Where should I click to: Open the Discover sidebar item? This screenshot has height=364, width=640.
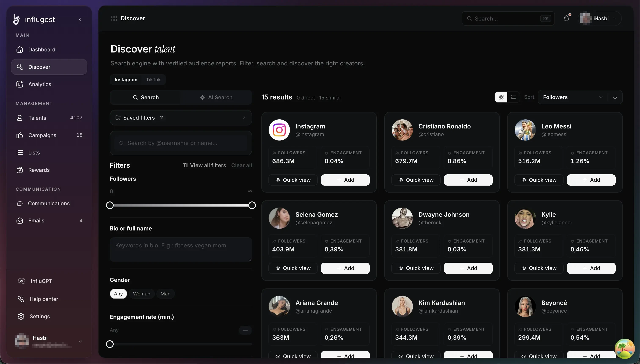coord(49,67)
